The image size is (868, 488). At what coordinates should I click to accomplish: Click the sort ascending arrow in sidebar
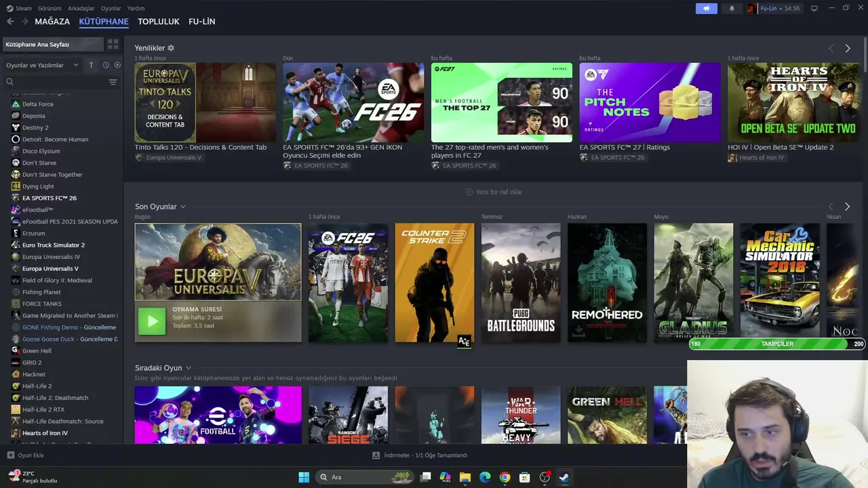[x=92, y=65]
